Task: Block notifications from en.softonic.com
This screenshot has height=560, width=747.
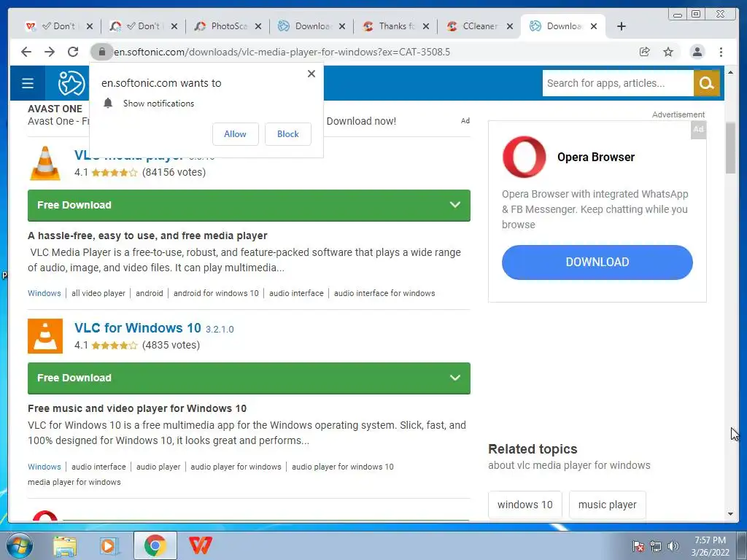Action: (287, 134)
